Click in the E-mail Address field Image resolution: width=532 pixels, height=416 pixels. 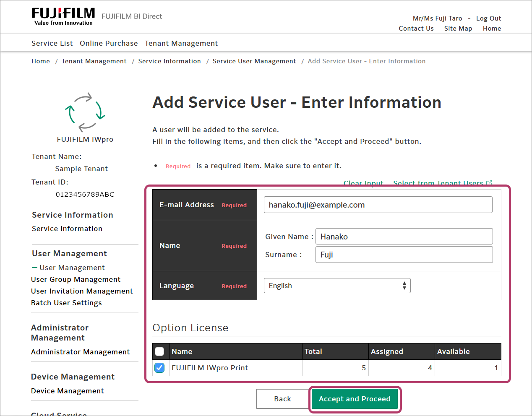point(378,205)
